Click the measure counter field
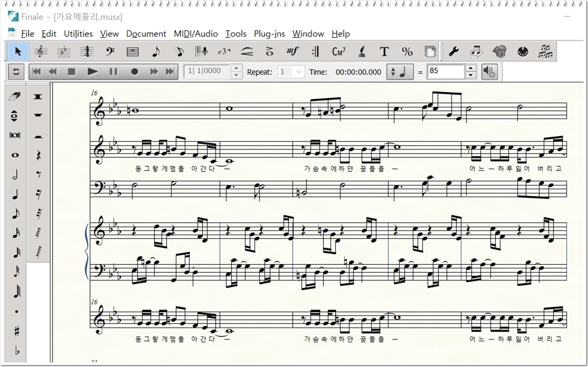 click(x=206, y=71)
